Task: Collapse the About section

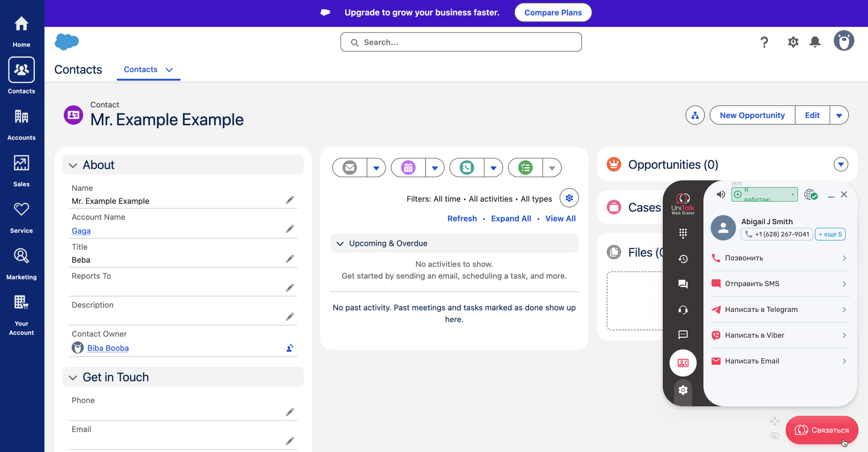Action: point(73,165)
